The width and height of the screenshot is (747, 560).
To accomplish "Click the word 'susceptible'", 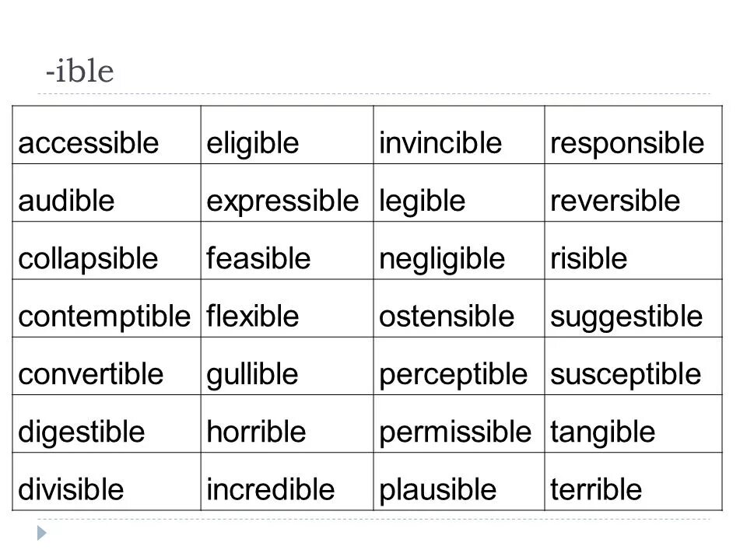I will [626, 375].
